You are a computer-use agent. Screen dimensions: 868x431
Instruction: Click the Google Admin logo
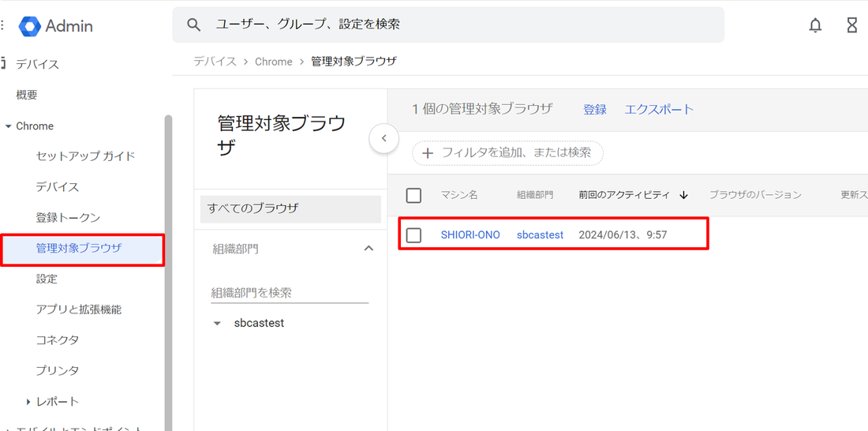[55, 25]
